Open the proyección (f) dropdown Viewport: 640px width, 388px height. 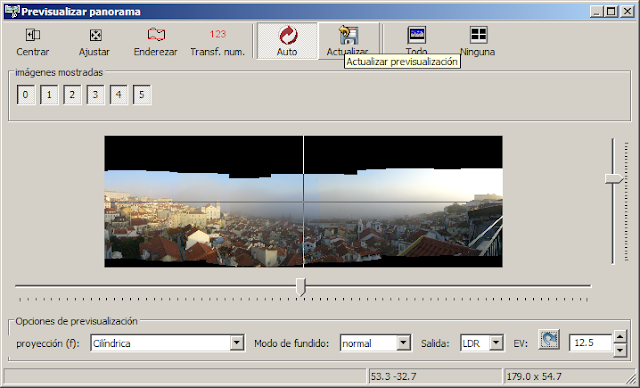click(x=237, y=343)
